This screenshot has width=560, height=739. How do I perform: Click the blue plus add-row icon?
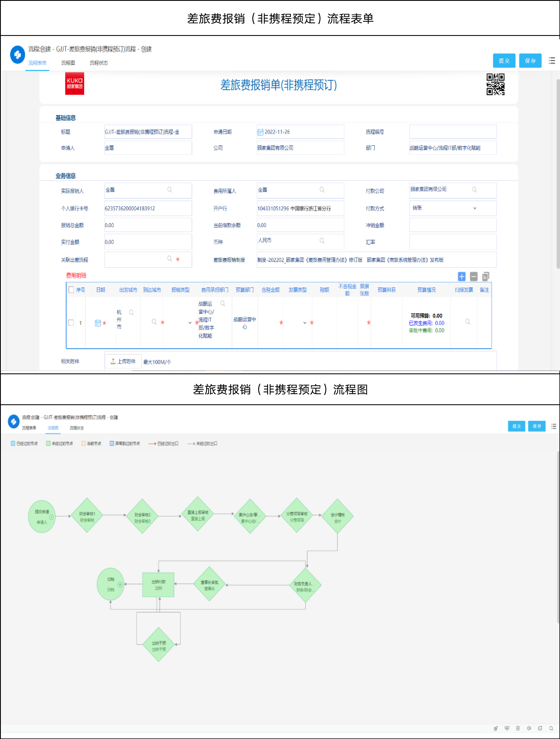pyautogui.click(x=461, y=276)
